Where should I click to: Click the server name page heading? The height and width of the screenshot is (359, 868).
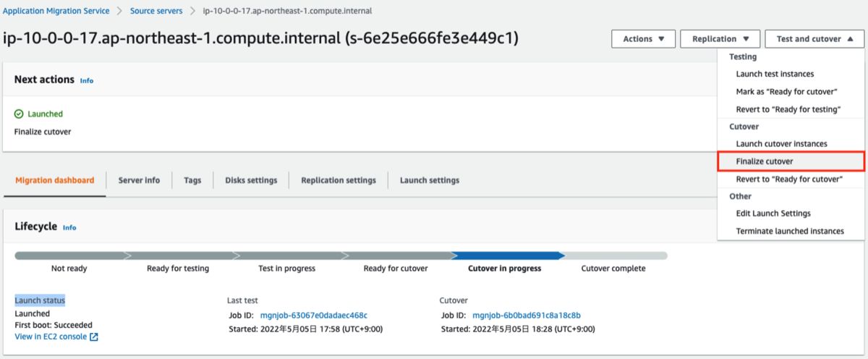[x=261, y=38]
